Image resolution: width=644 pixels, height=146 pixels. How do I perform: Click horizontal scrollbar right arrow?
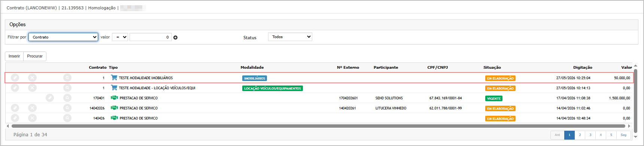coord(629,126)
